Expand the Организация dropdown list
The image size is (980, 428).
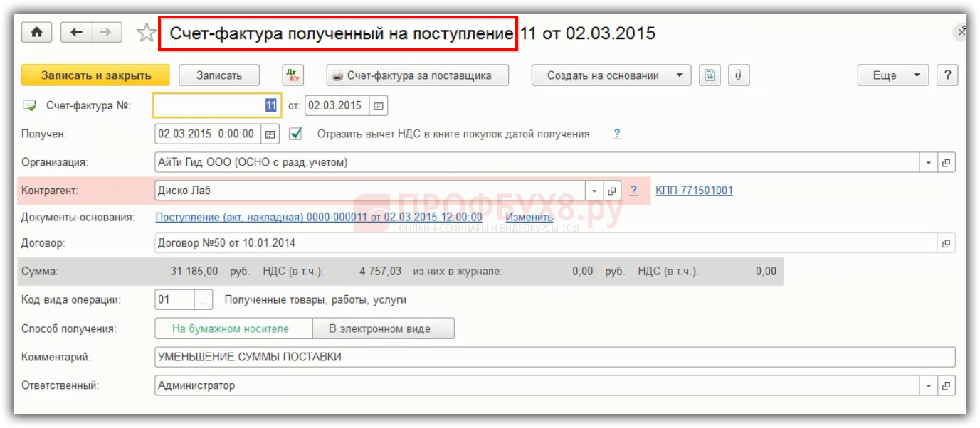(929, 162)
